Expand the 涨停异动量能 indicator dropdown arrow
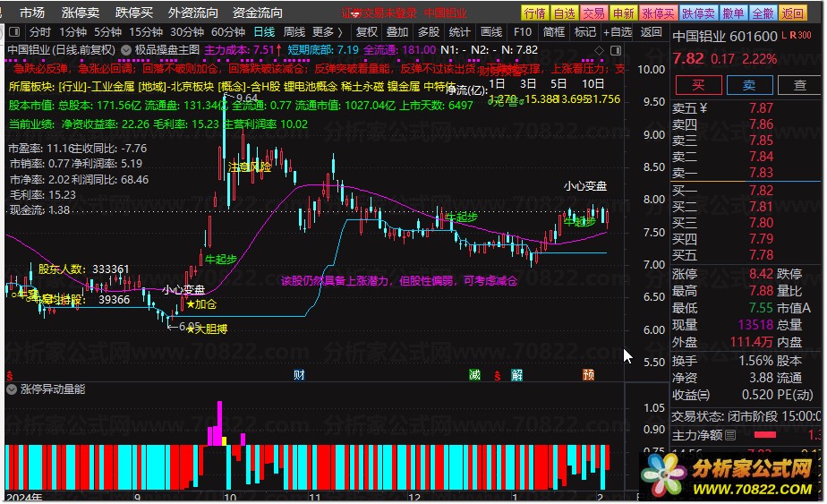This screenshot has width=827, height=504. (12, 389)
